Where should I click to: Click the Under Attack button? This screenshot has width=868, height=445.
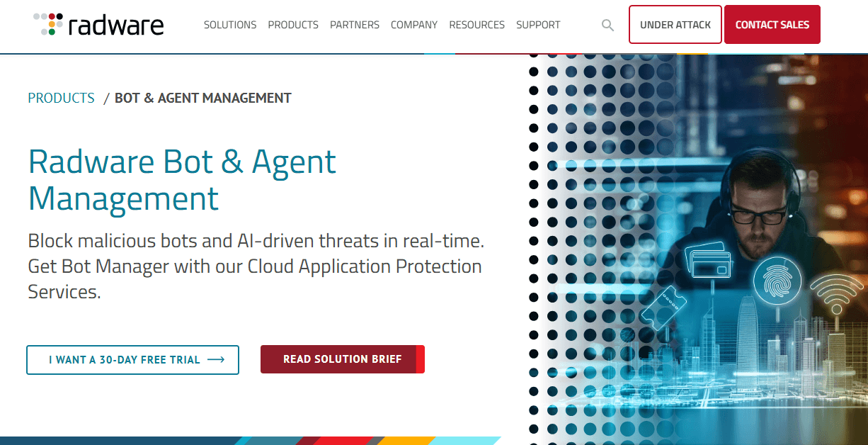(x=675, y=25)
